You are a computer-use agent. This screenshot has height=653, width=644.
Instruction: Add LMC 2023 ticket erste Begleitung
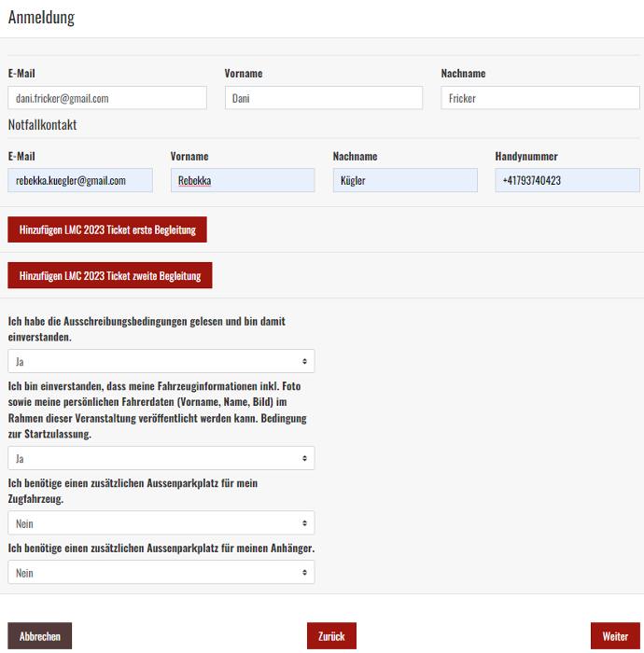(107, 229)
